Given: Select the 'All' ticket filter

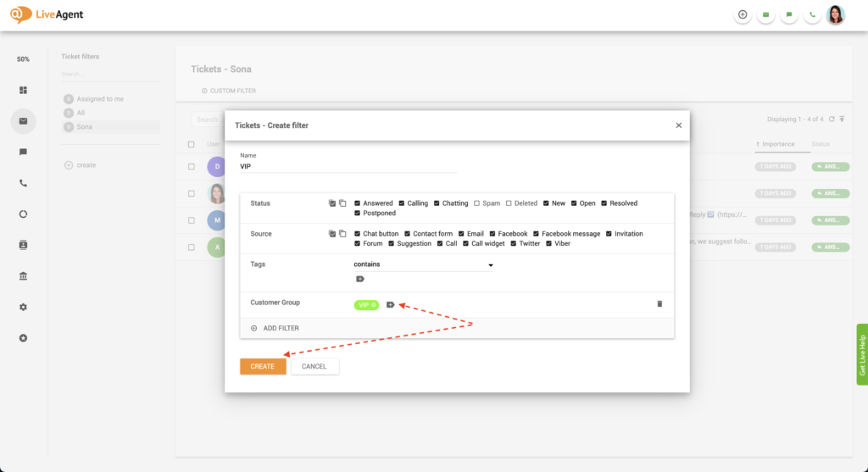Looking at the screenshot, I should point(81,113).
